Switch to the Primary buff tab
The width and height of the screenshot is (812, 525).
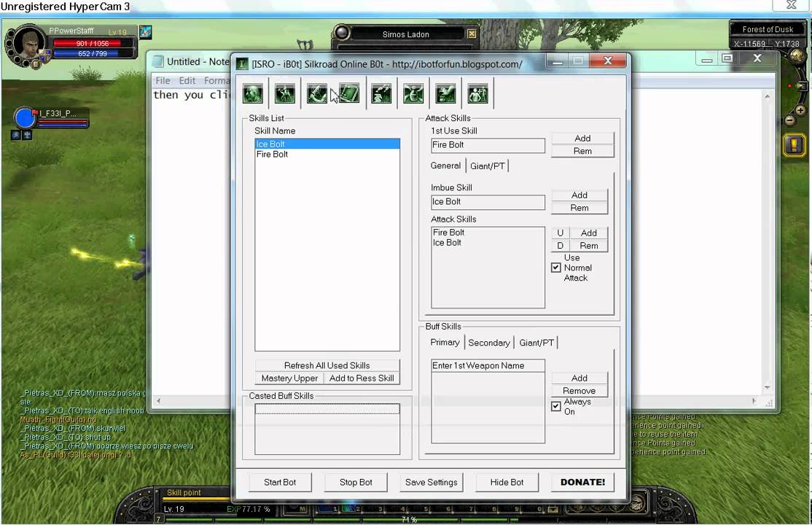pyautogui.click(x=445, y=342)
